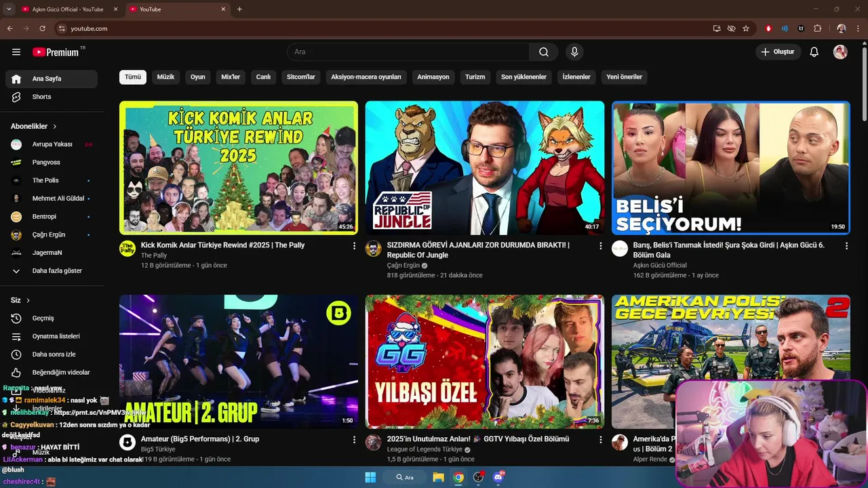Image resolution: width=868 pixels, height=488 pixels.
Task: Open Kick Komik Anlar Rewind thumbnail
Action: click(x=239, y=167)
